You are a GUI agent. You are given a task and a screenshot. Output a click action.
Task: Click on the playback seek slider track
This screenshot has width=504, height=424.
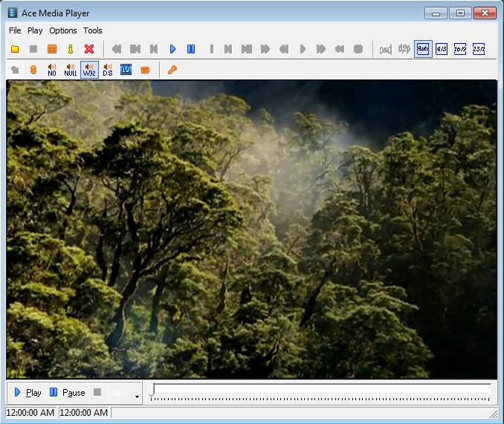click(x=321, y=388)
